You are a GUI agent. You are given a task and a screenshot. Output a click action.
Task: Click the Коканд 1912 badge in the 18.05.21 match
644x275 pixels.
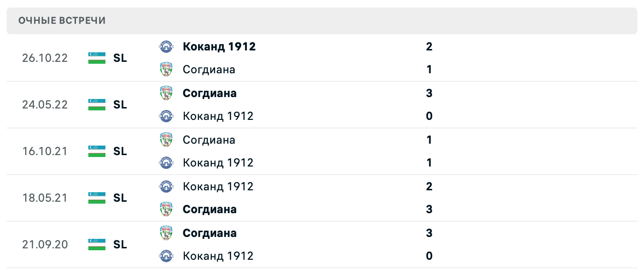(166, 186)
